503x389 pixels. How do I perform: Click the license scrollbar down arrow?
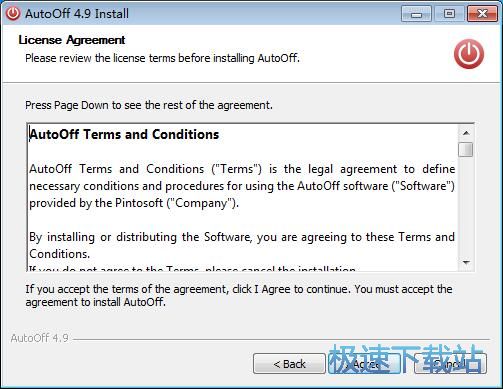[466, 262]
